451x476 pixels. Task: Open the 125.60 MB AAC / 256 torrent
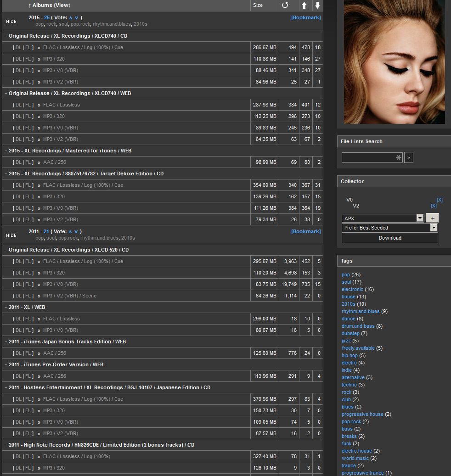[x=54, y=353]
